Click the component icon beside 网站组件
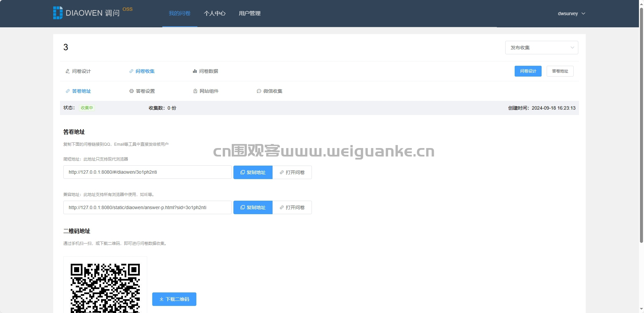The height and width of the screenshot is (313, 644). tap(195, 91)
